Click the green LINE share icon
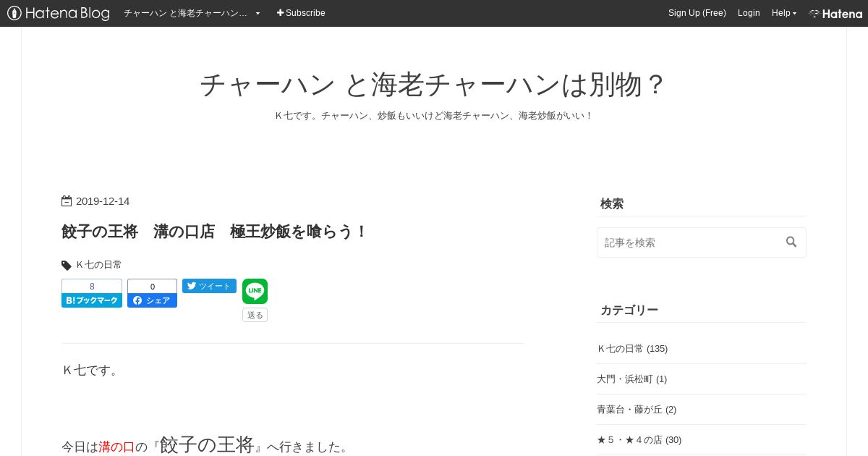Screen dimensions: 868x456 pos(255,291)
